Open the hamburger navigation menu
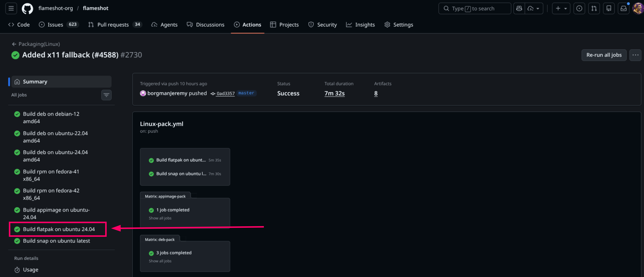Image resolution: width=644 pixels, height=277 pixels. pyautogui.click(x=11, y=8)
